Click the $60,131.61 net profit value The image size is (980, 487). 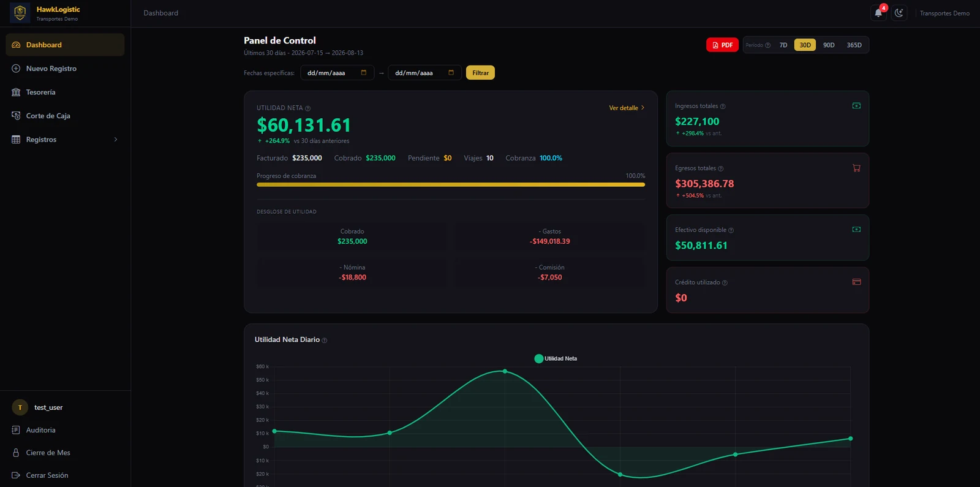pos(304,125)
